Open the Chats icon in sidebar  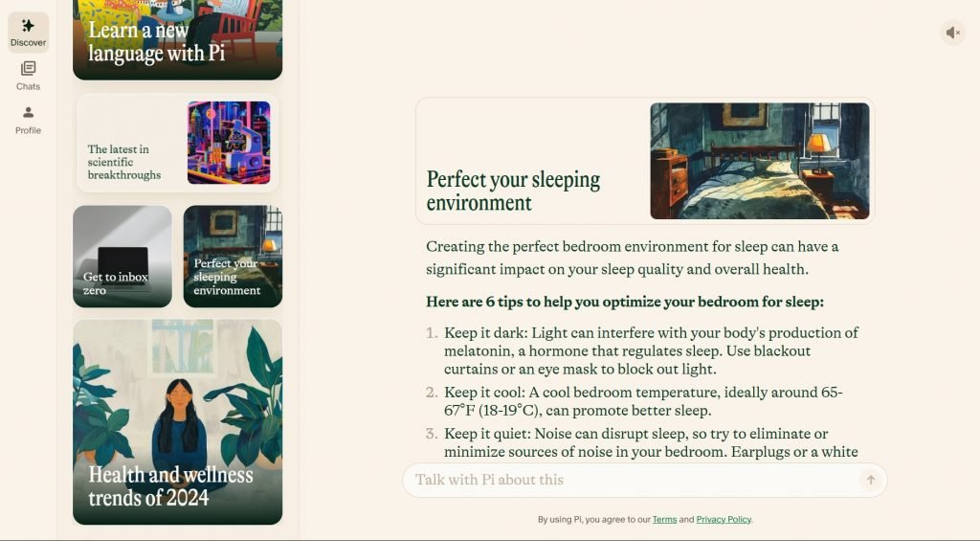[28, 69]
